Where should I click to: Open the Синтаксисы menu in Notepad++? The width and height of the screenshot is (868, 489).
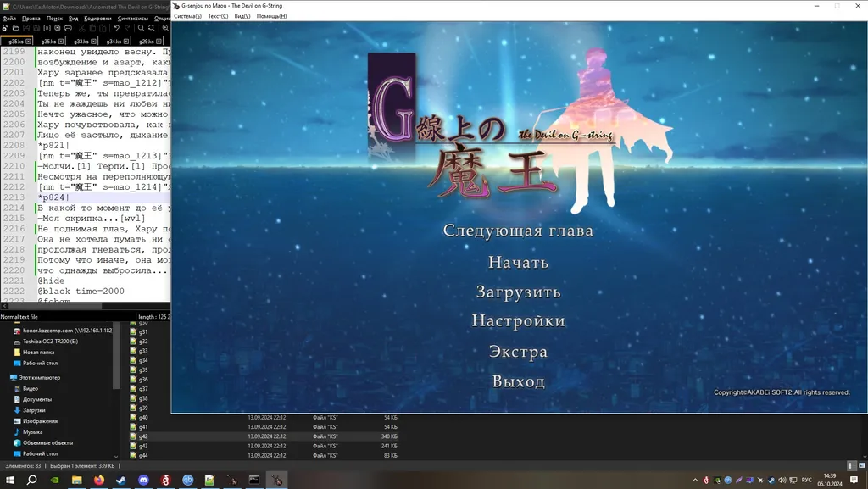133,19
